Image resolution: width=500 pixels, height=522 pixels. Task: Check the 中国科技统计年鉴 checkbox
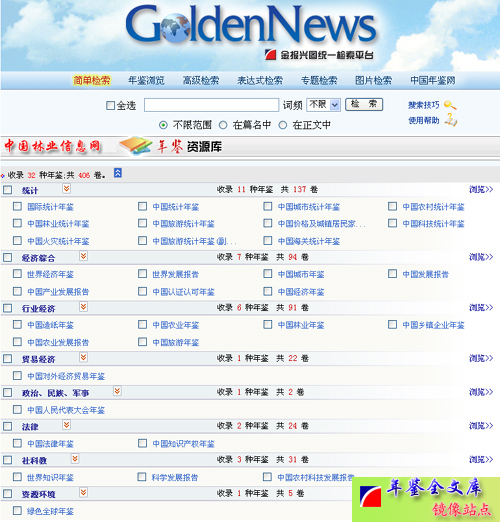click(x=393, y=223)
